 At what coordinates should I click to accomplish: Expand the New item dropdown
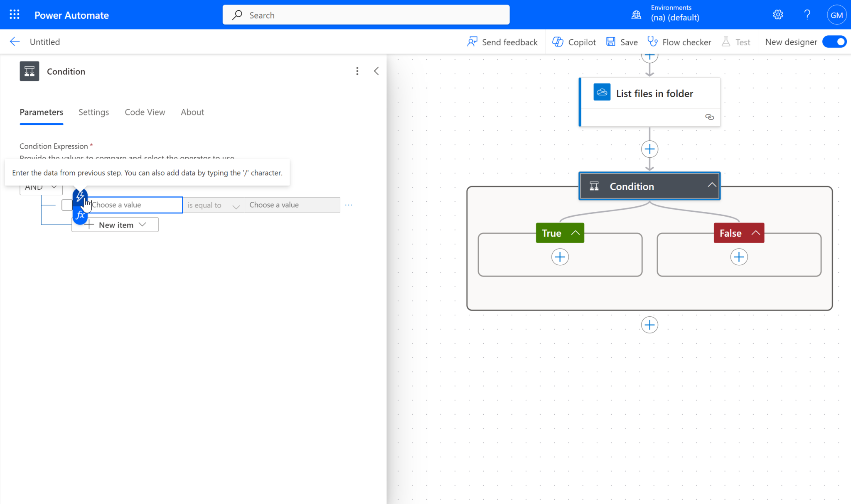[116, 225]
